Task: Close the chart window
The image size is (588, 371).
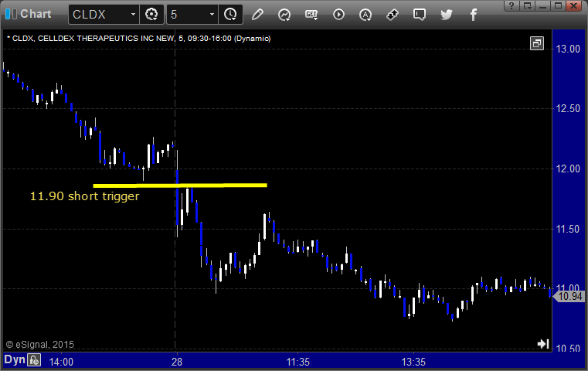Action: (x=574, y=5)
